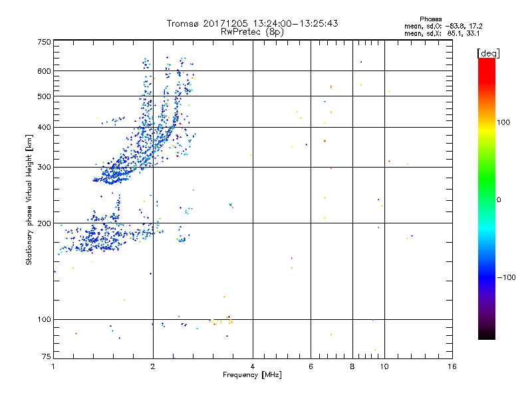Click x-axis tick label '8'
The height and width of the screenshot is (399, 532).
(x=352, y=366)
